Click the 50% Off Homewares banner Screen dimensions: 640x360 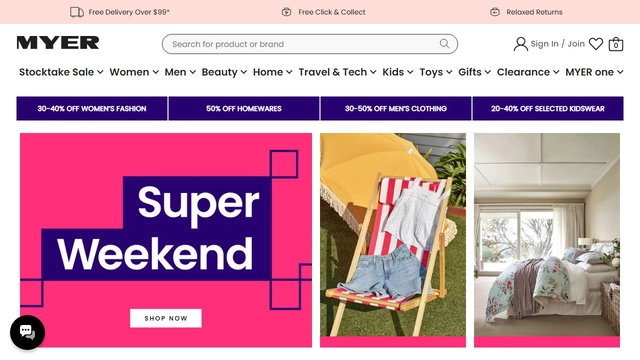(244, 109)
